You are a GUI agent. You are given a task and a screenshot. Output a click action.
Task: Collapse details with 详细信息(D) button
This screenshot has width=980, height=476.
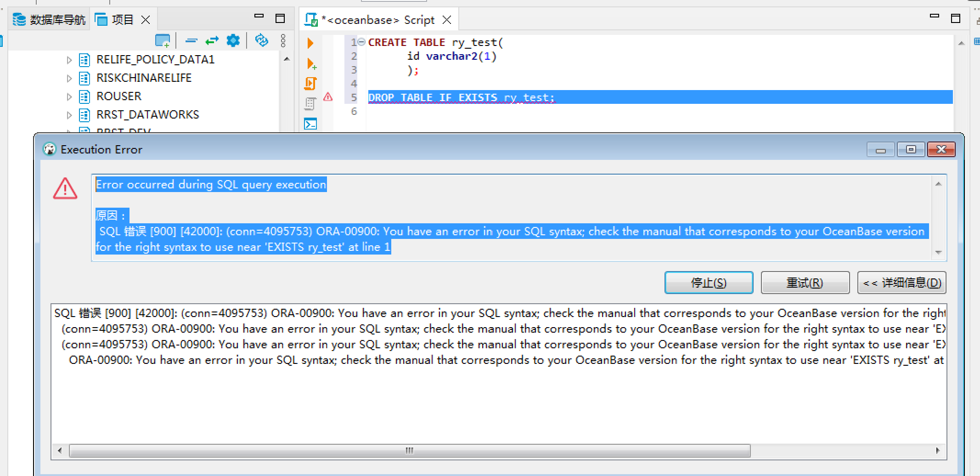tap(901, 283)
